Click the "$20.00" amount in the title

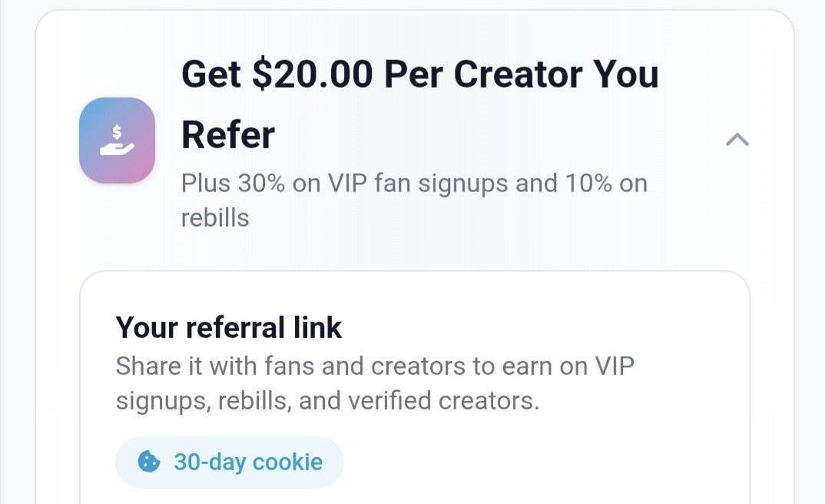pos(312,75)
